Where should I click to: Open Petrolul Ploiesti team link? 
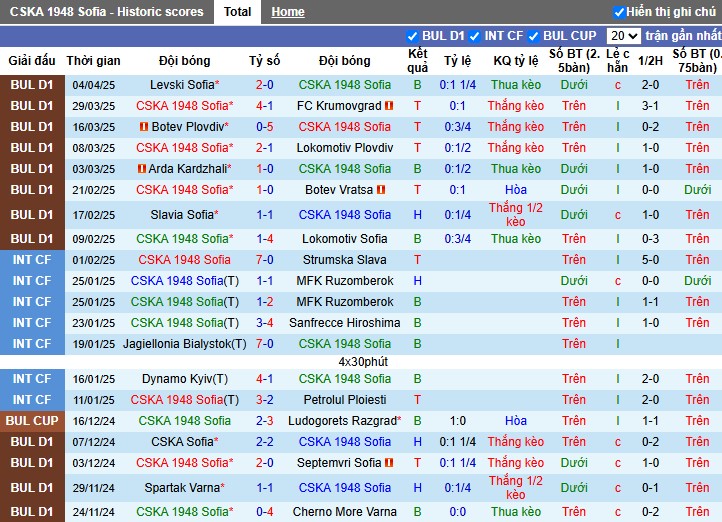click(344, 400)
